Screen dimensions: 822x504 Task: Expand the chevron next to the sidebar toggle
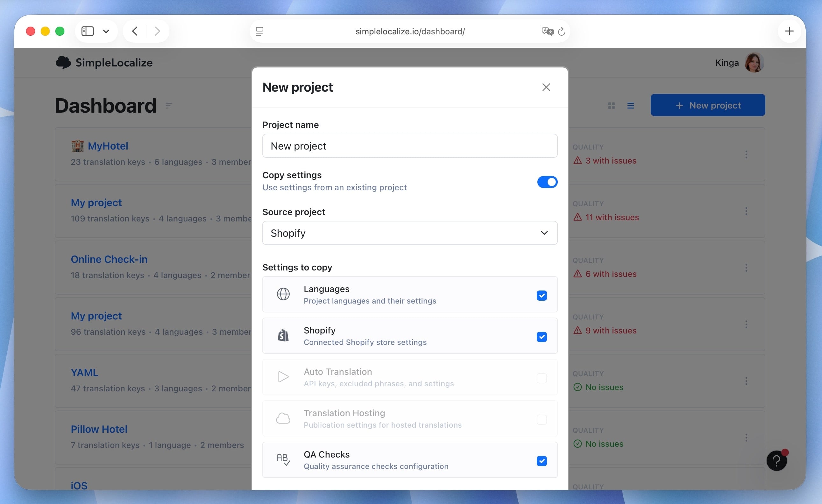106,31
